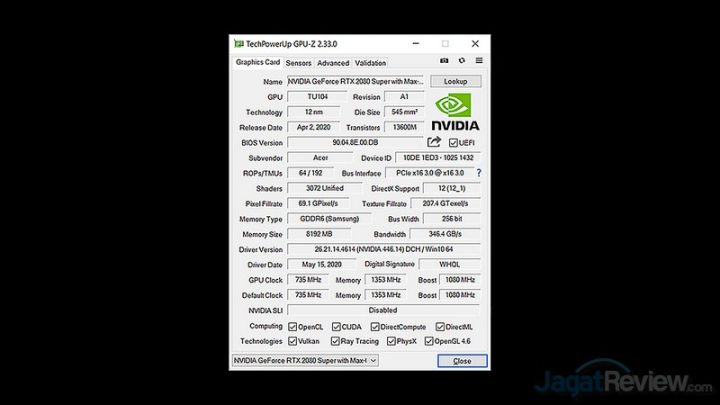Open the Validation tab

(x=370, y=63)
